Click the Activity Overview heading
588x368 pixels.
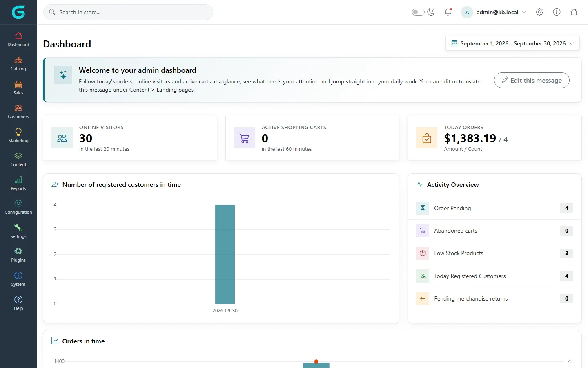tap(453, 184)
